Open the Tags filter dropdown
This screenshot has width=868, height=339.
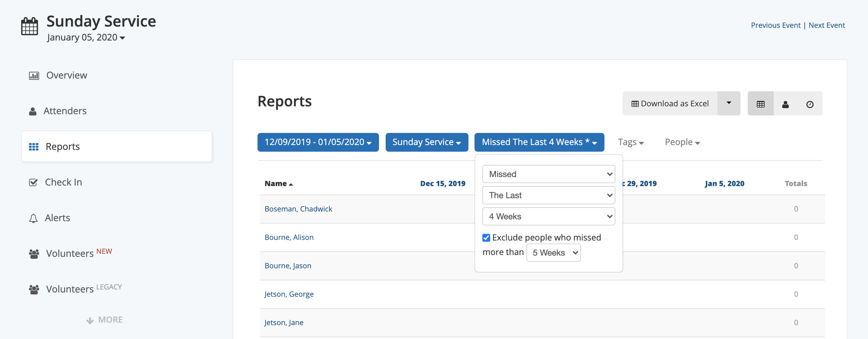coord(631,142)
